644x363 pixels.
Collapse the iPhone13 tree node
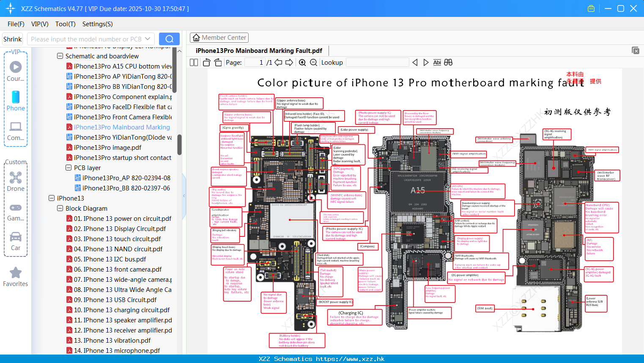[52, 198]
